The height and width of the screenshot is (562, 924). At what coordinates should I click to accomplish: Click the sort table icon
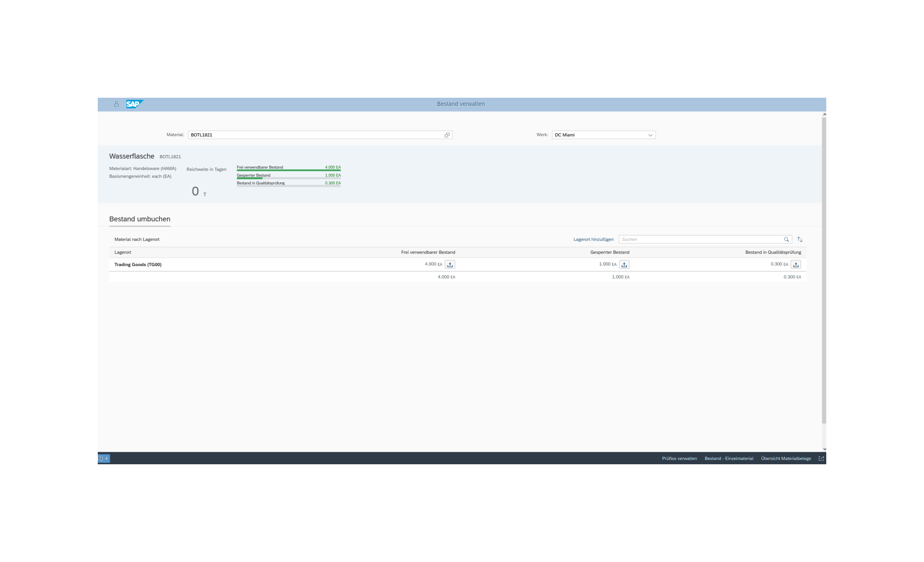[x=800, y=239]
